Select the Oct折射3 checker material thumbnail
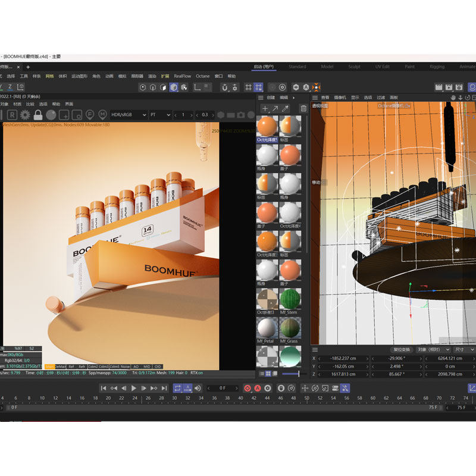Image resolution: width=476 pixels, height=476 pixels. coord(267,299)
